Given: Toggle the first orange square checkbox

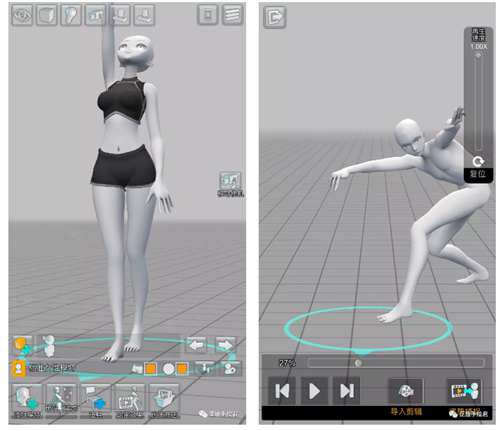Looking at the screenshot, I should coord(150,369).
